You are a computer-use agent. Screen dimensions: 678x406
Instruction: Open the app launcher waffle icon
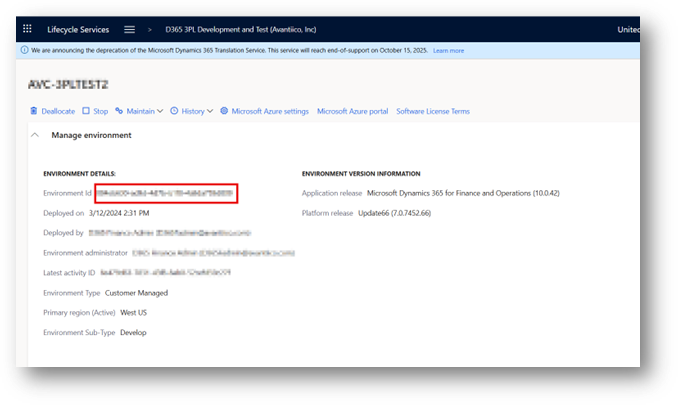tap(27, 29)
